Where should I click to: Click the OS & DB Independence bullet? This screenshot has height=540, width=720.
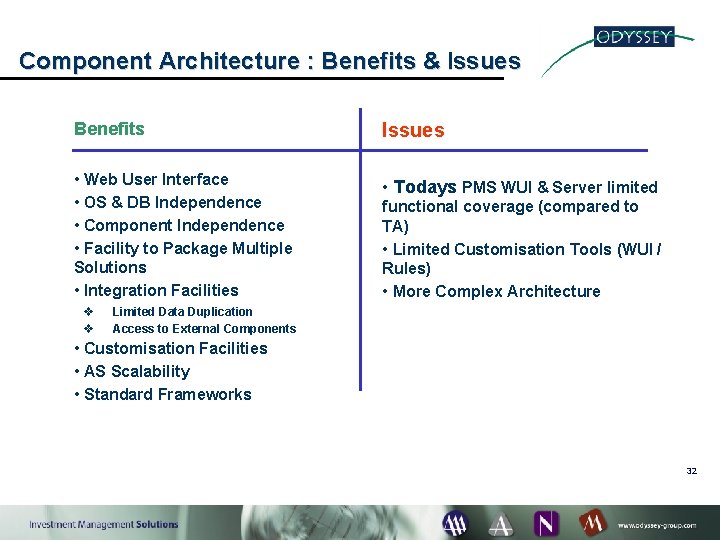pyautogui.click(x=168, y=202)
